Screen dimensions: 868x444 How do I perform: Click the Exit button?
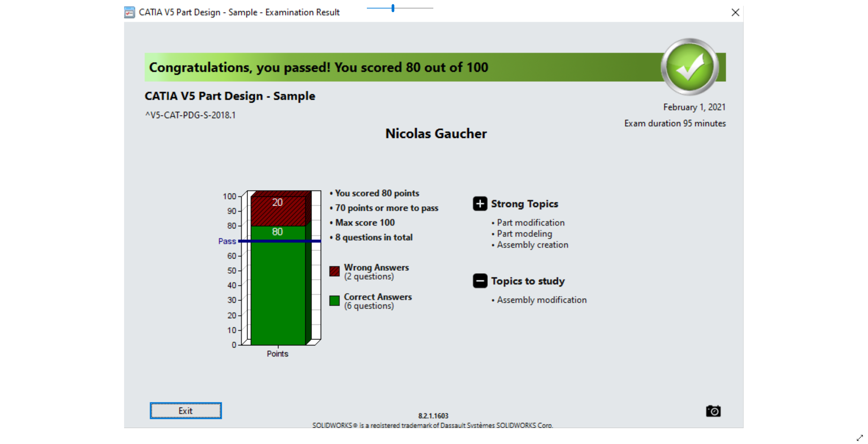pos(185,410)
